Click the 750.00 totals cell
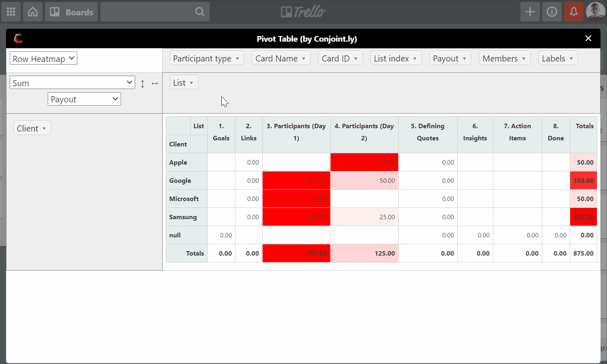Image resolution: width=607 pixels, height=364 pixels. point(296,253)
